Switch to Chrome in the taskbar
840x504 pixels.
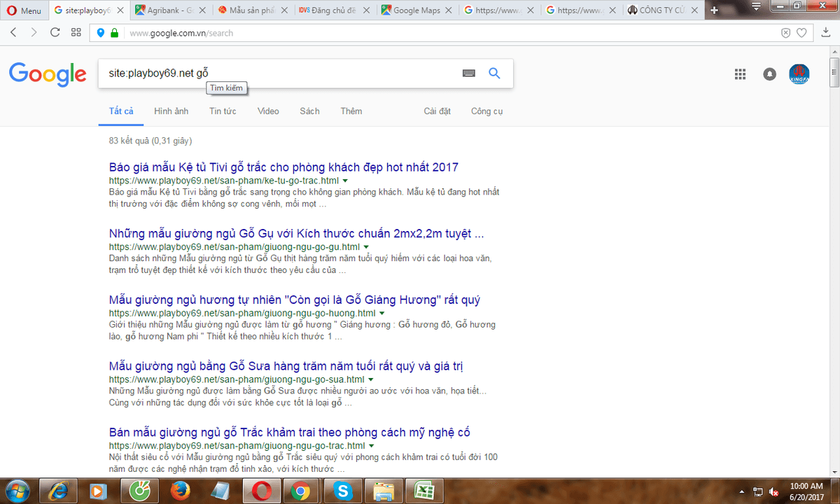point(301,491)
